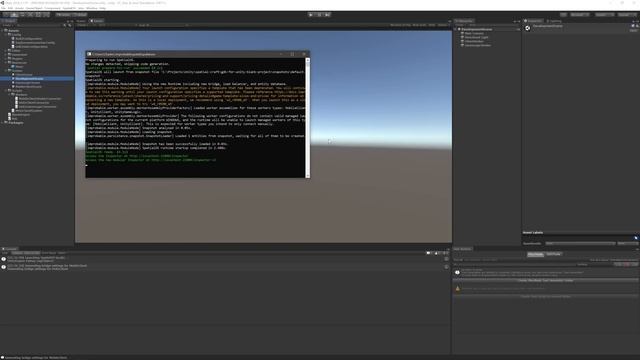Select the Console tab

[9, 249]
